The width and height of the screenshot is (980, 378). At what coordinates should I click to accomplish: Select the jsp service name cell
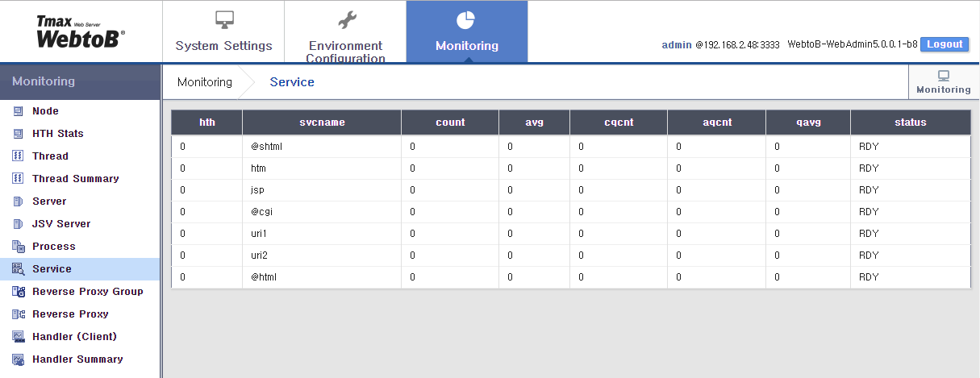click(x=322, y=190)
